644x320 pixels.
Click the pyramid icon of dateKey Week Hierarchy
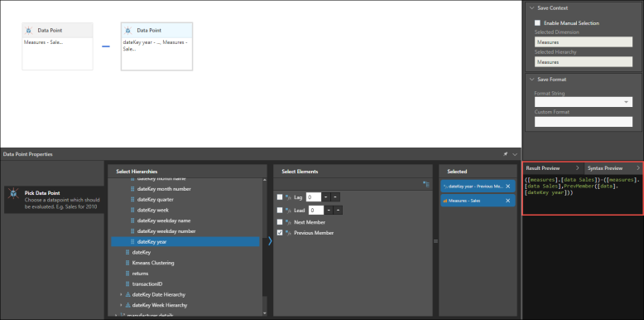(127, 305)
